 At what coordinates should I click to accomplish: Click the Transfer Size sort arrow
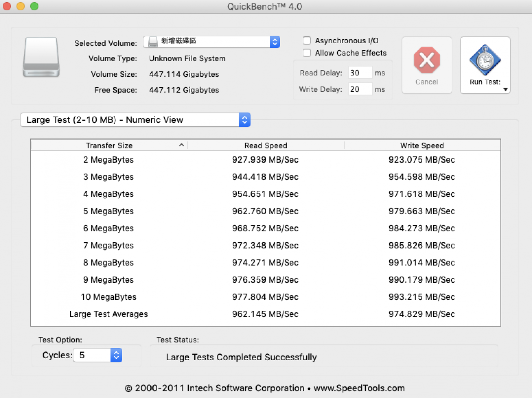coord(181,145)
